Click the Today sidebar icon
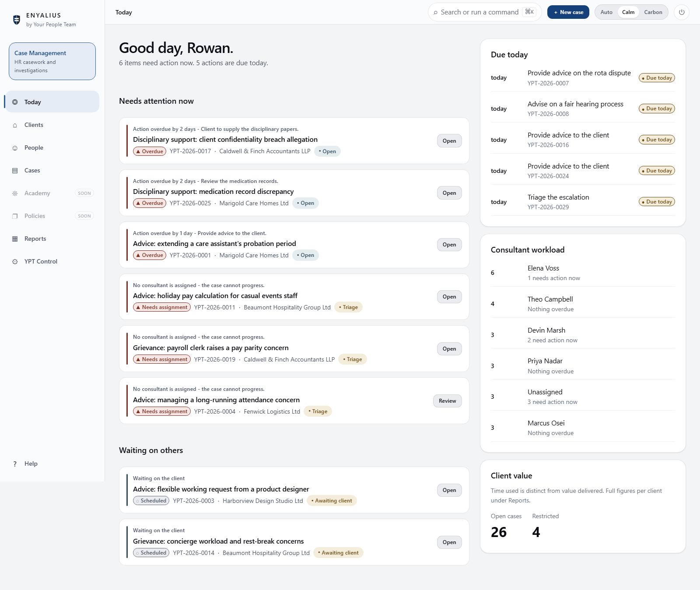This screenshot has width=700, height=590. pyautogui.click(x=15, y=102)
